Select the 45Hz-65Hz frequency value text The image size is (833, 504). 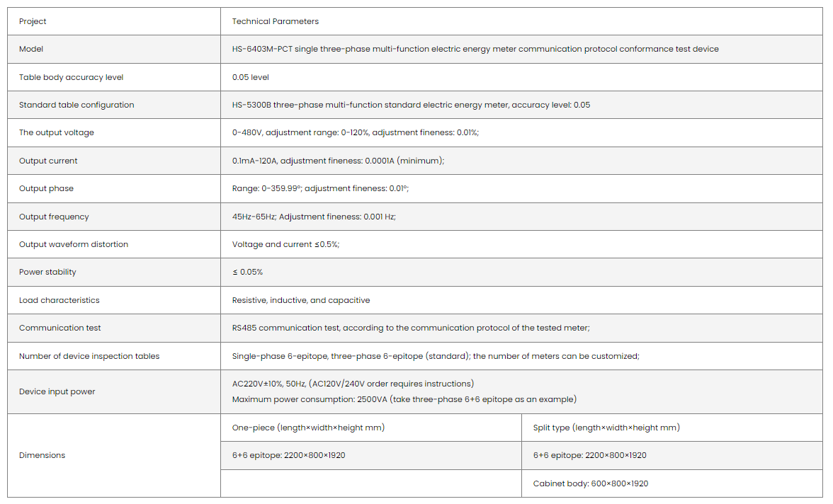point(314,217)
